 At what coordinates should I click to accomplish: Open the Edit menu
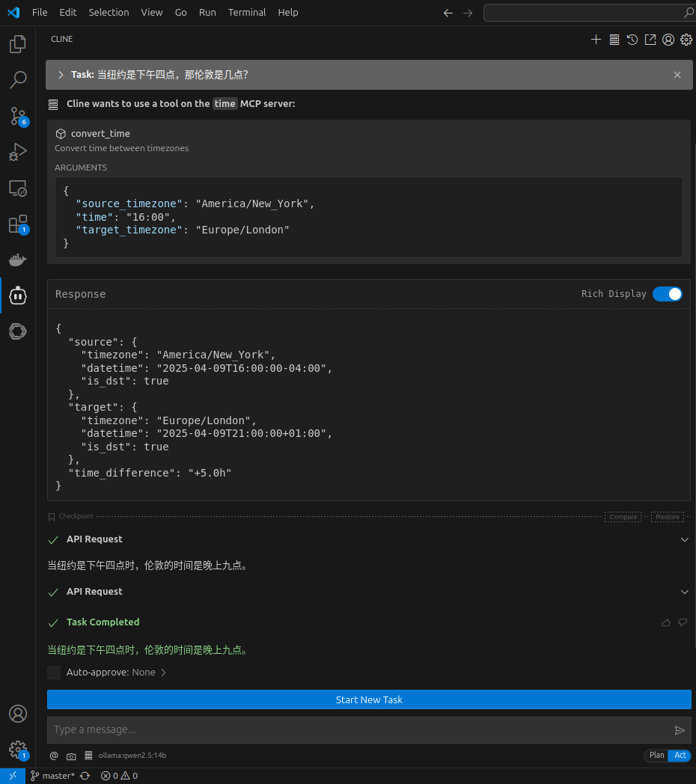(67, 13)
